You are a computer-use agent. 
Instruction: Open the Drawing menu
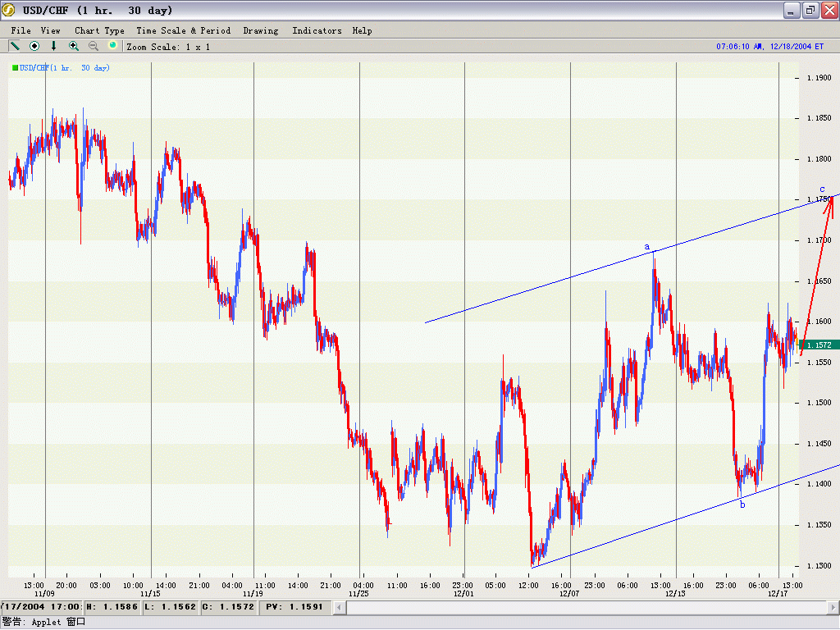[261, 30]
